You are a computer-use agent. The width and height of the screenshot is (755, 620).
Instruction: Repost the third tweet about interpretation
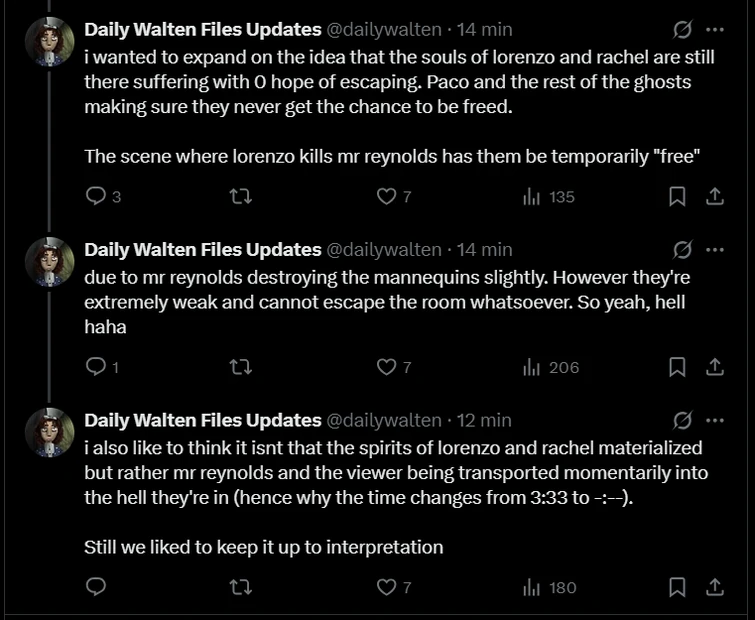point(241,587)
